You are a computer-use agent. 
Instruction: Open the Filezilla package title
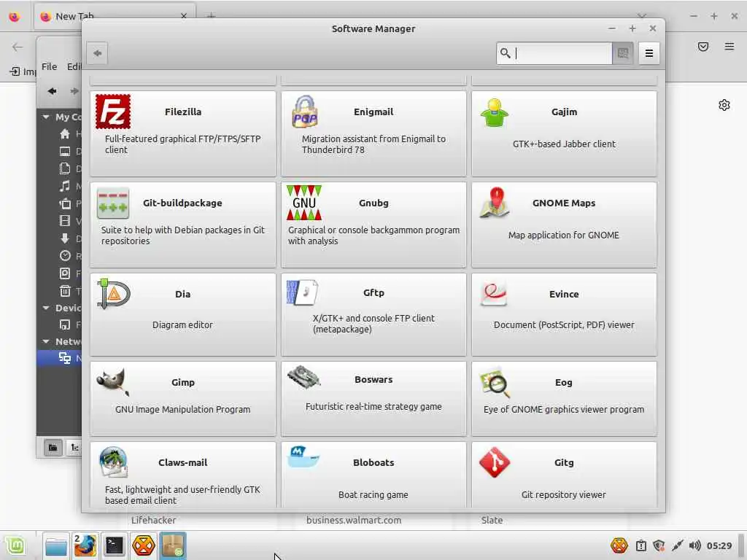click(x=183, y=112)
